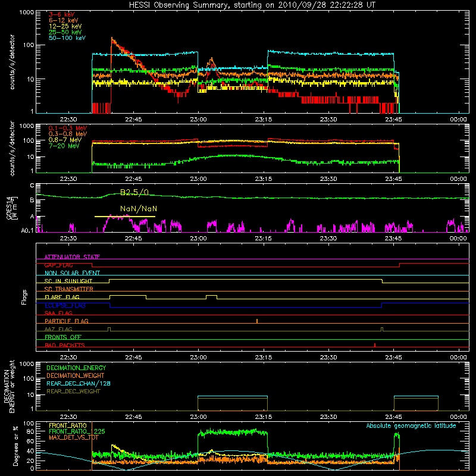This screenshot has height=476, width=476.
Task: Select the orange 6-12 keV legend label
Action: (63, 20)
